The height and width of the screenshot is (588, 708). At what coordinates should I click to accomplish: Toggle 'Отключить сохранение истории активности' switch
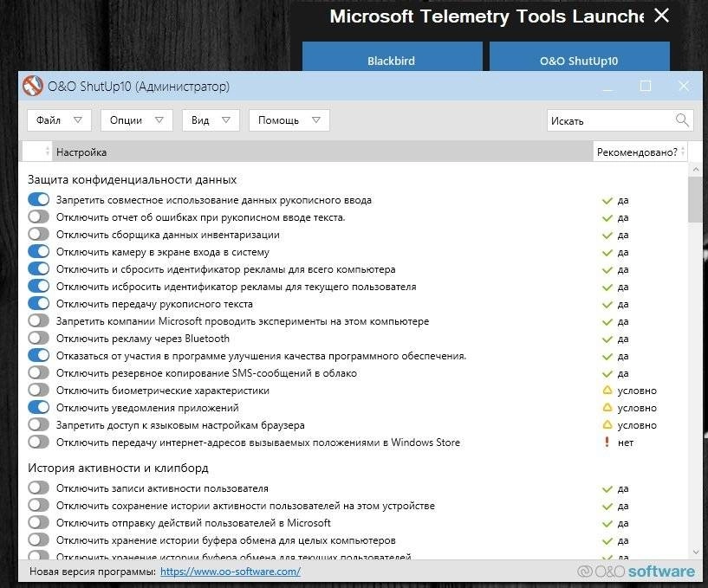38,506
